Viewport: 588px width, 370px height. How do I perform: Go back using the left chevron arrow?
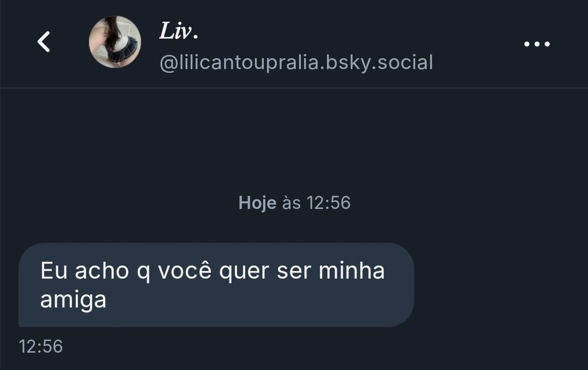tap(44, 42)
